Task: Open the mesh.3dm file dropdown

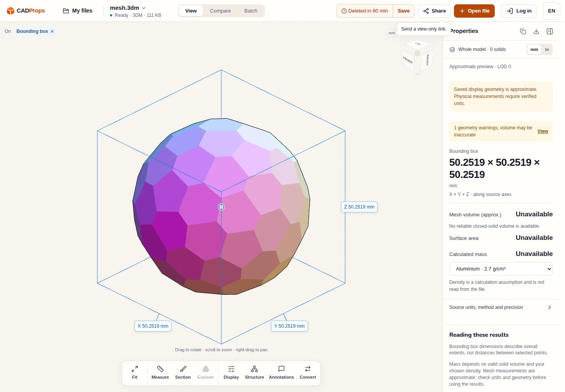Action: 128,8
